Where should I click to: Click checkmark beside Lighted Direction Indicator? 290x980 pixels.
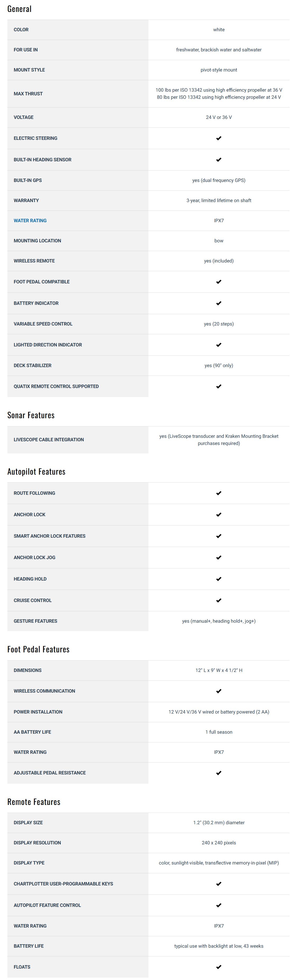point(219,345)
